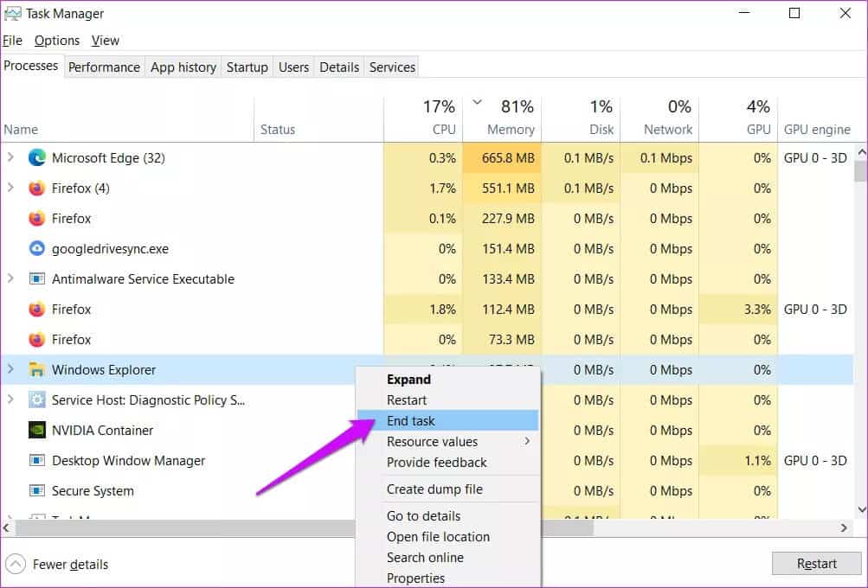Expand the Firefox (4) process group

click(10, 188)
